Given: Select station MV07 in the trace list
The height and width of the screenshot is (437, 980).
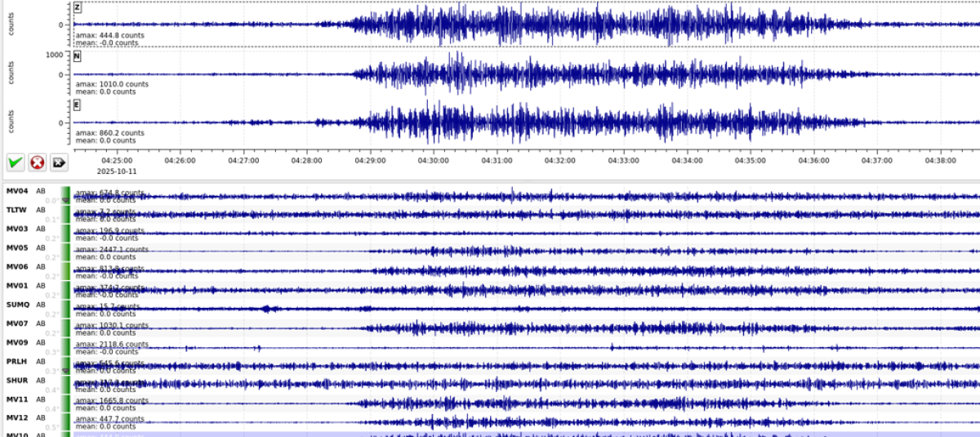Looking at the screenshot, I should (17, 323).
